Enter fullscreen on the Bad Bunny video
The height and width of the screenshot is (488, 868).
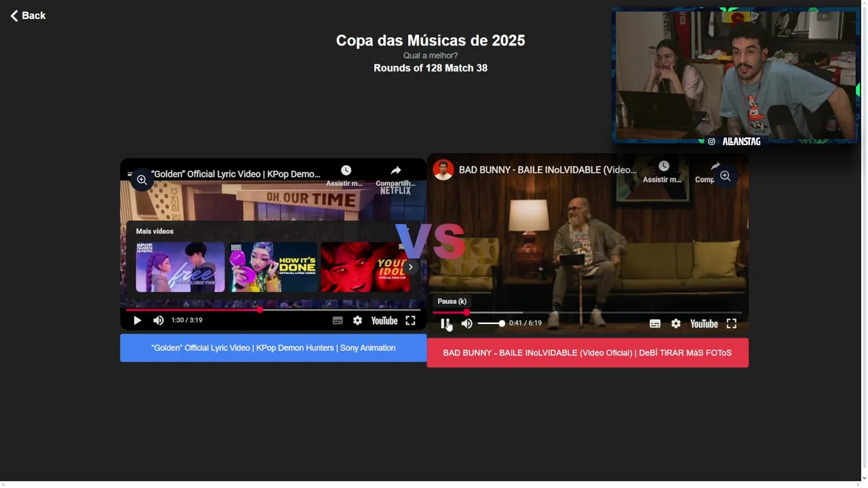pos(732,324)
